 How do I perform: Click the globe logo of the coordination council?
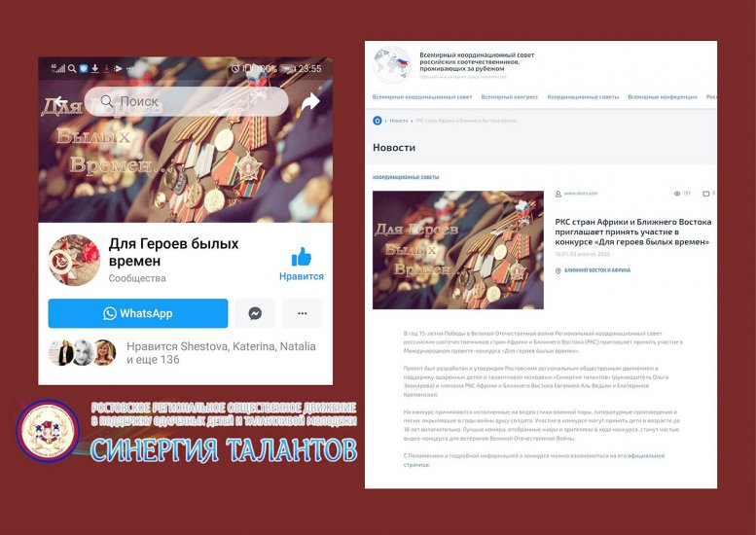point(392,64)
